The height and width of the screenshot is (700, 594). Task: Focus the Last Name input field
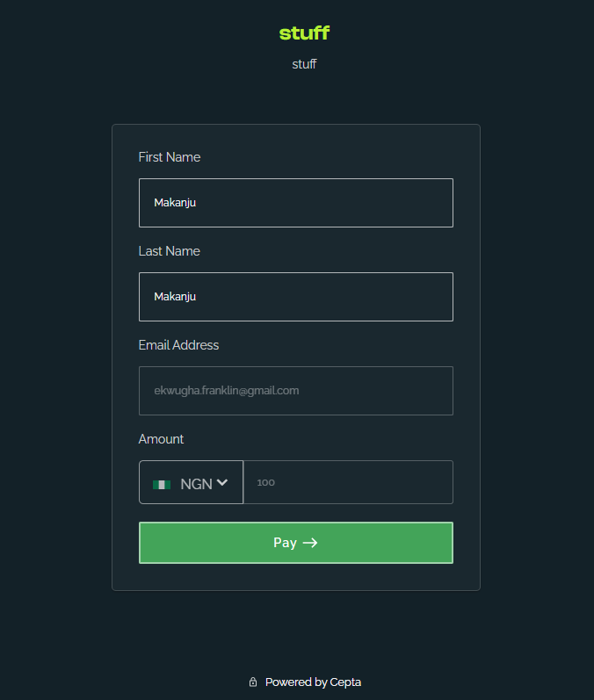pos(295,297)
